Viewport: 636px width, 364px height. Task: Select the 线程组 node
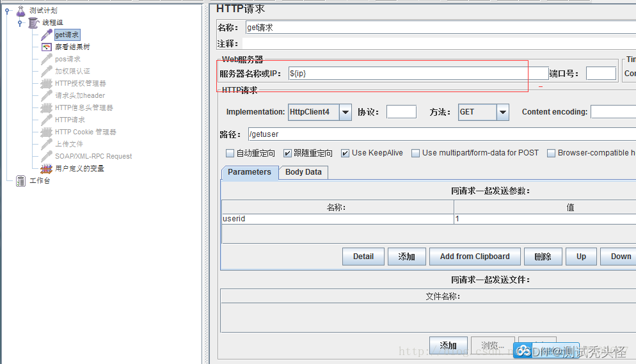[x=52, y=22]
